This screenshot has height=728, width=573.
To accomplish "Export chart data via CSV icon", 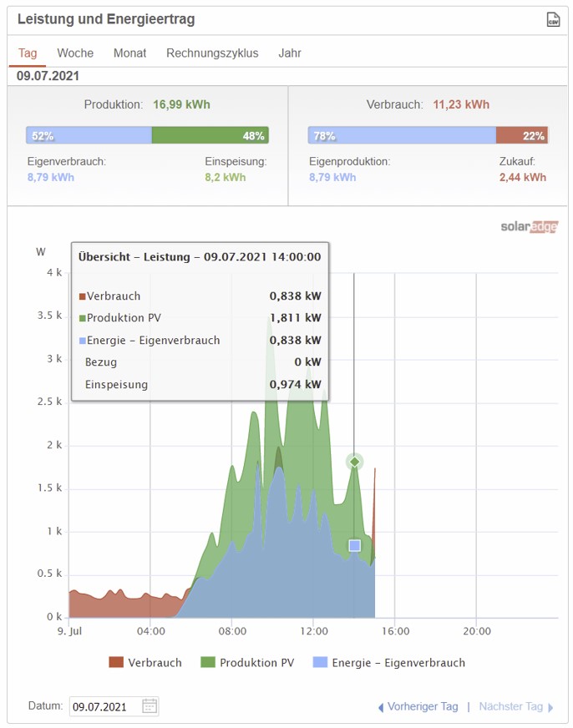I will point(551,19).
